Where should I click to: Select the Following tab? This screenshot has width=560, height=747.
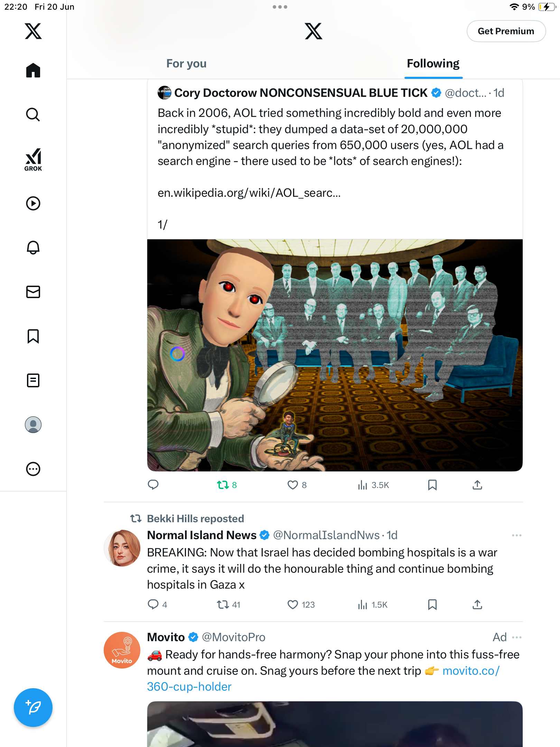click(x=433, y=64)
